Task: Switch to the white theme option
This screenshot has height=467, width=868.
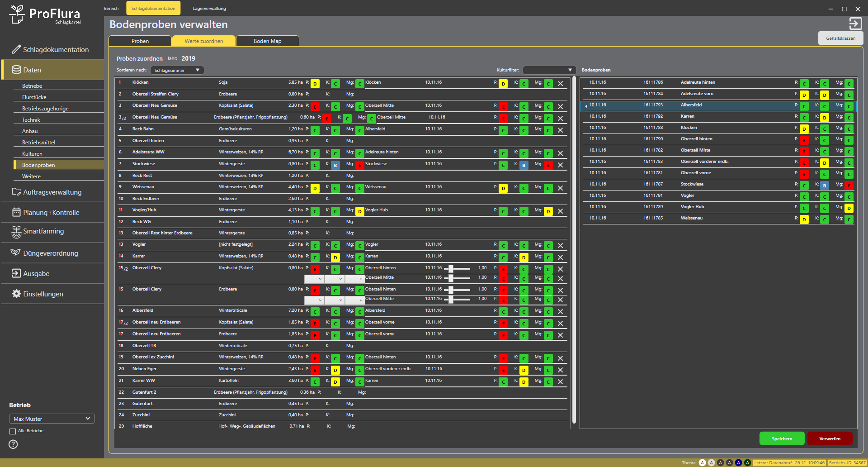Action: [702, 462]
